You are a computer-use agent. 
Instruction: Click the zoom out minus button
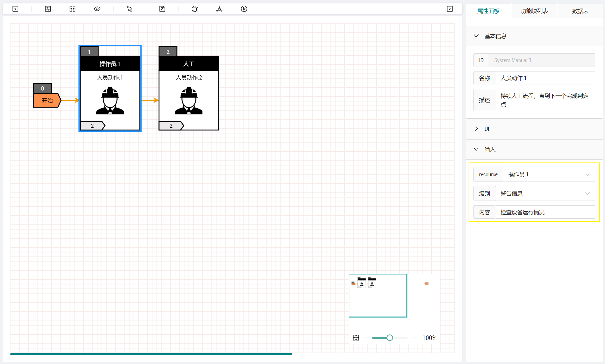click(366, 337)
